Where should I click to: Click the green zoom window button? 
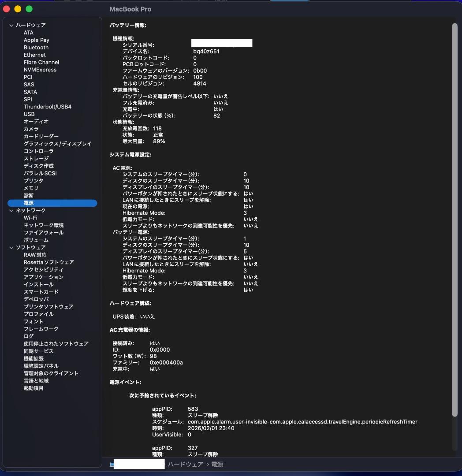coord(29,9)
